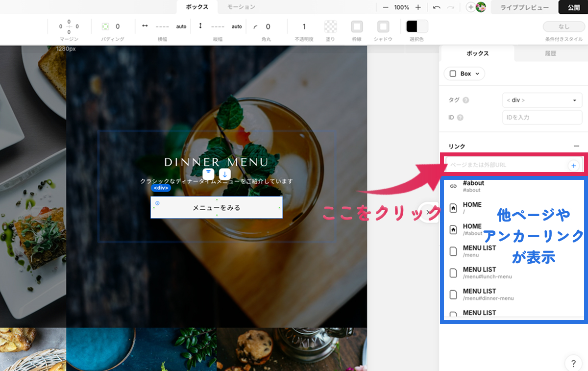The width and height of the screenshot is (588, 371).
Task: Click the ライブプレビュー button
Action: 524,7
